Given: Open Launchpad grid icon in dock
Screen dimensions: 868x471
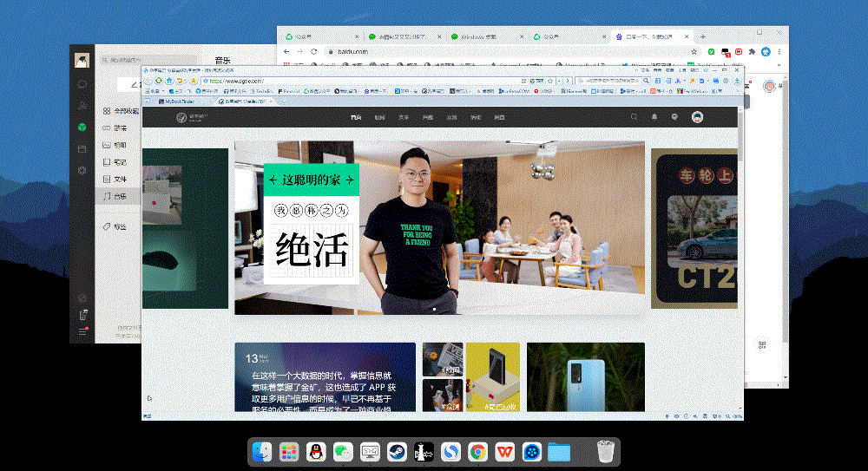Looking at the screenshot, I should pyautogui.click(x=288, y=452).
